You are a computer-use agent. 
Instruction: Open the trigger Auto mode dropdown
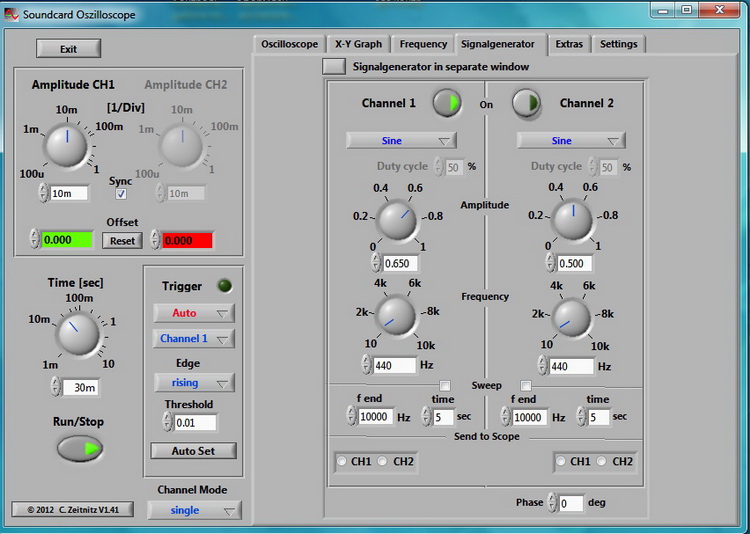[x=194, y=313]
